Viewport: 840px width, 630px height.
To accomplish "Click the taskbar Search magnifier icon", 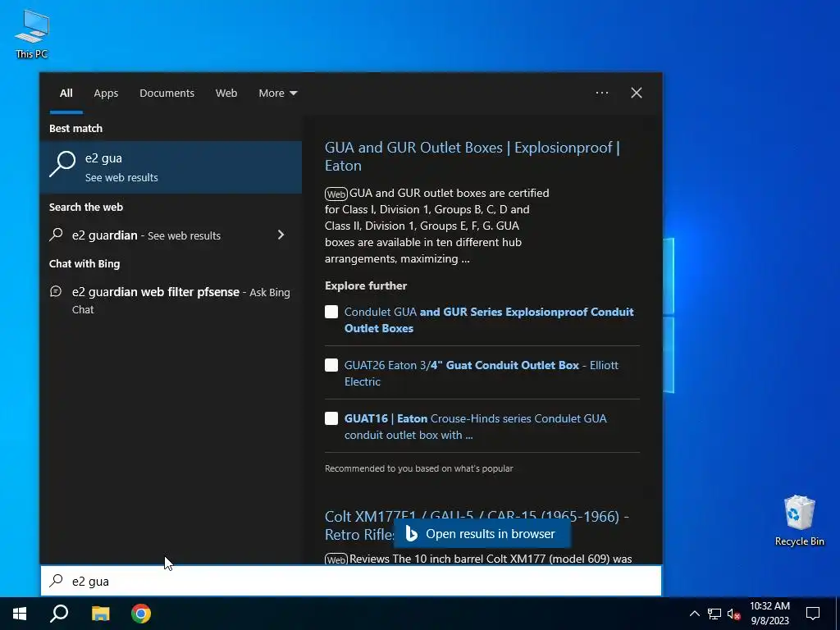I will [x=59, y=614].
